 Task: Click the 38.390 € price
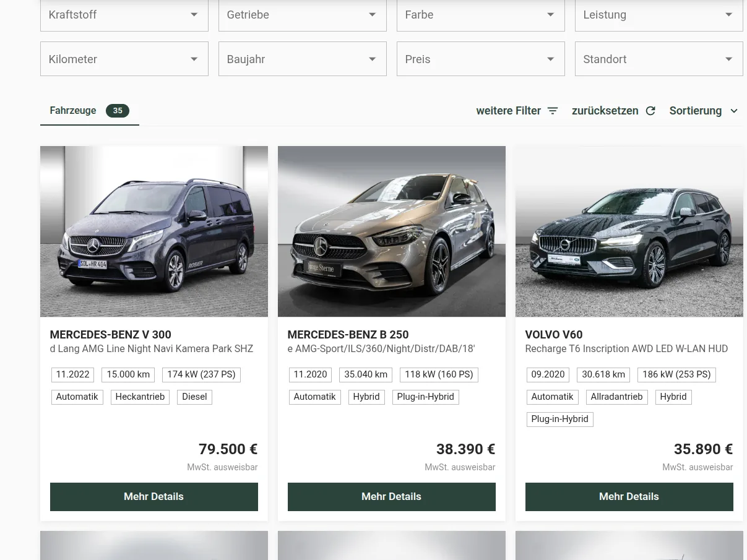tap(466, 449)
